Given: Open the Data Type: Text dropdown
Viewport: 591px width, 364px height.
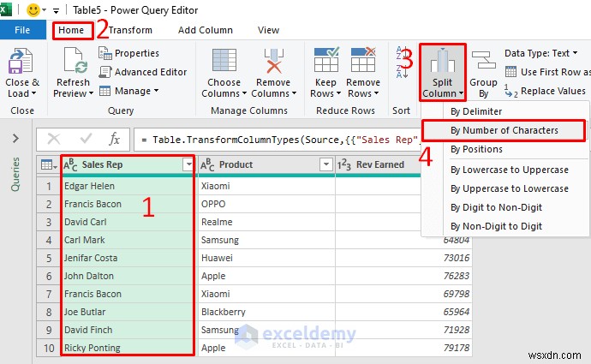Looking at the screenshot, I should 540,53.
